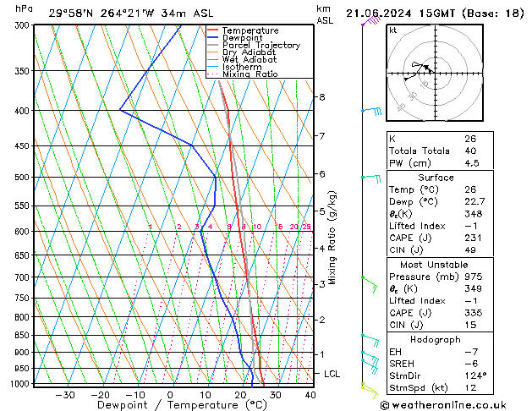Image resolution: width=532 pixels, height=411 pixels.
Task: Click the Dewpoint / Temperature (°C) axis title
Action: point(182,405)
